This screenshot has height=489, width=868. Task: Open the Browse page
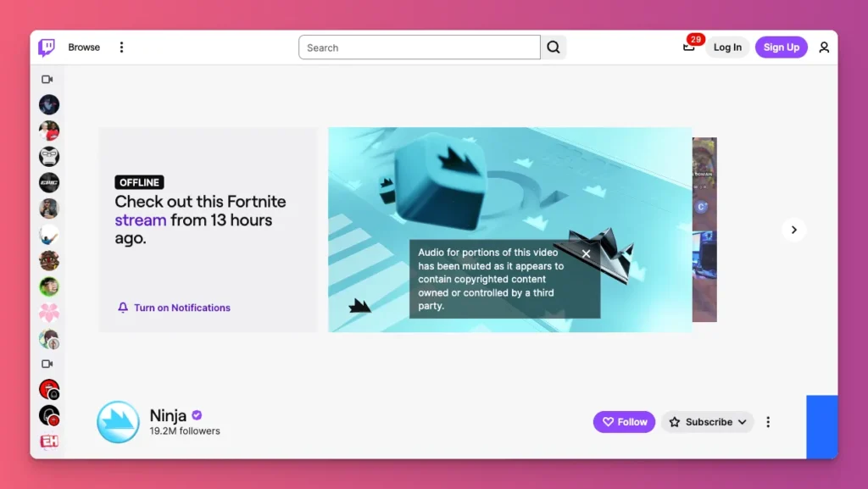point(84,47)
